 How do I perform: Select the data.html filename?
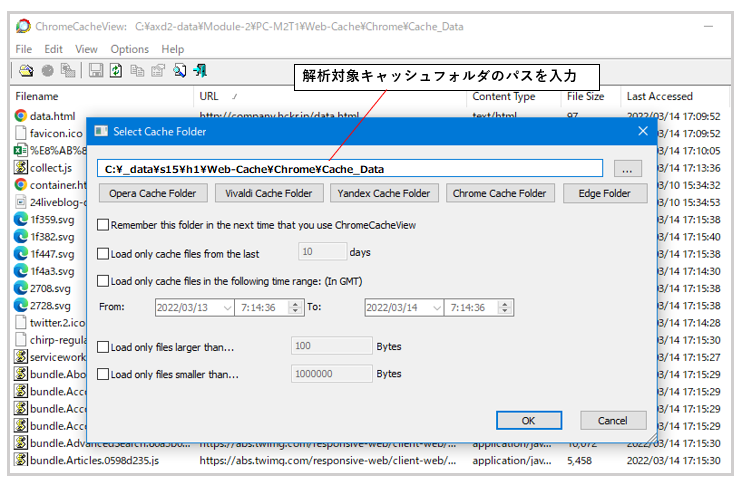pyautogui.click(x=52, y=116)
